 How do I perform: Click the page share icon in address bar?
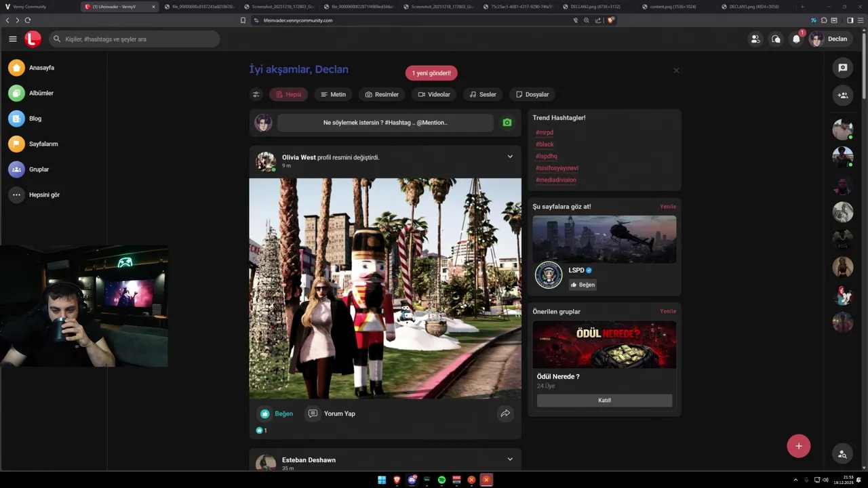597,20
